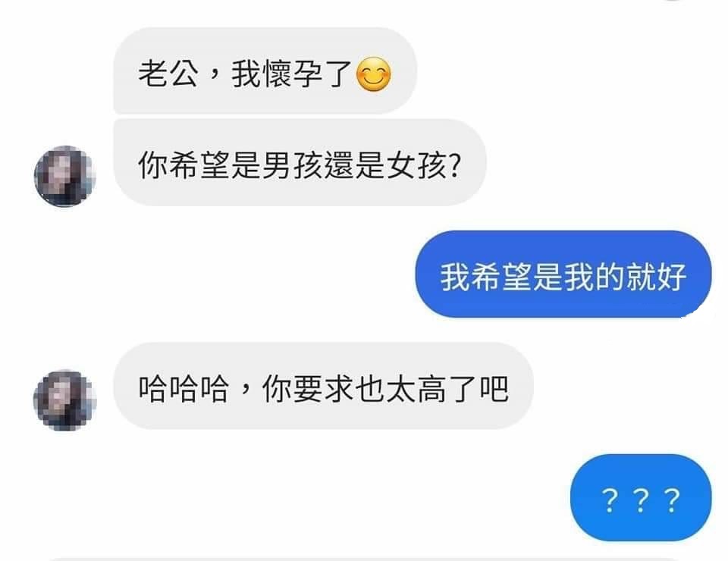Click the smiling emoji in the first message

(374, 74)
